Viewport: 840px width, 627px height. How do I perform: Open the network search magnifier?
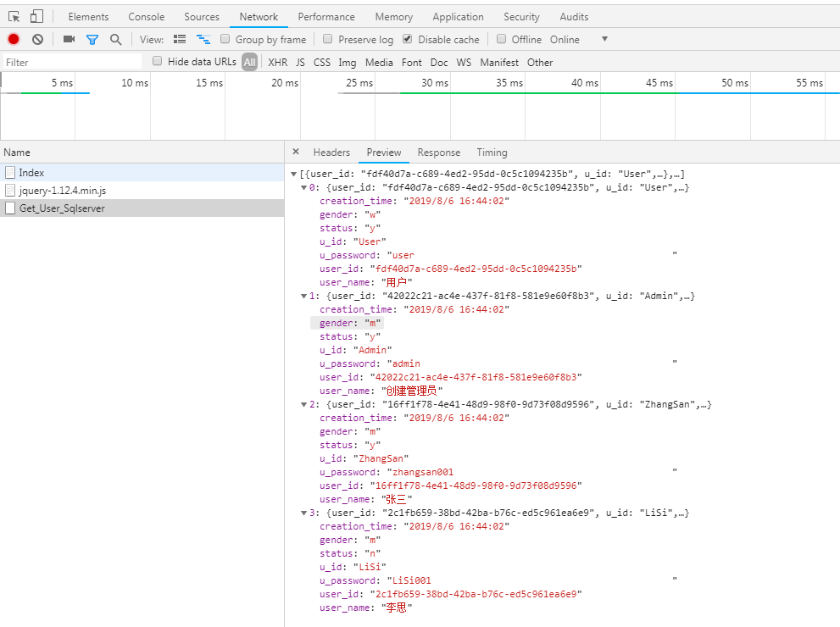(x=115, y=40)
